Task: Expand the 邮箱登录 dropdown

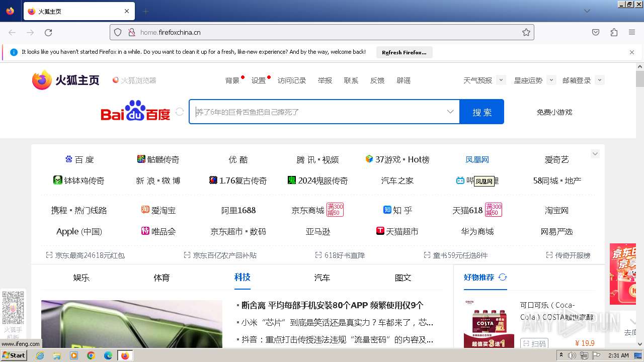Action: 599,80
